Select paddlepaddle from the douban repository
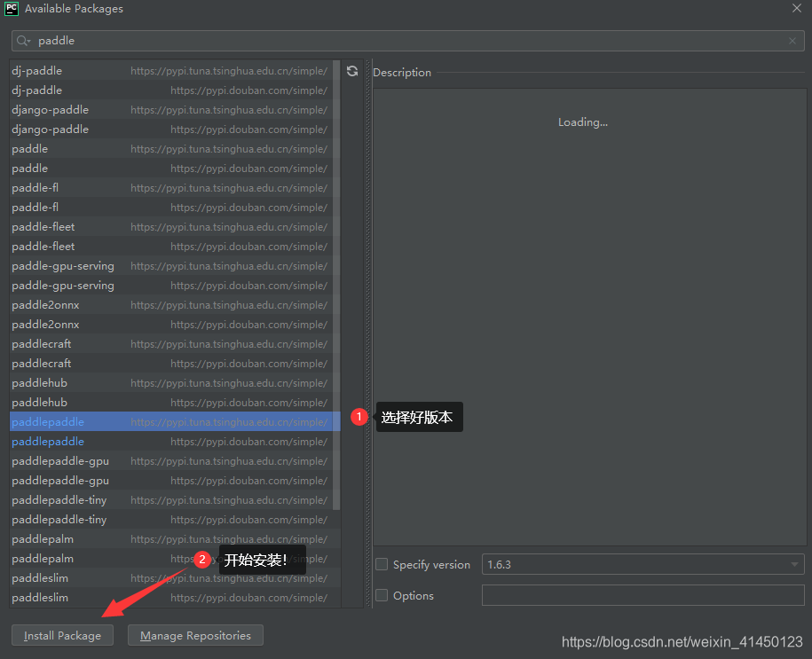Screen dimensions: 812x659 tap(171, 442)
